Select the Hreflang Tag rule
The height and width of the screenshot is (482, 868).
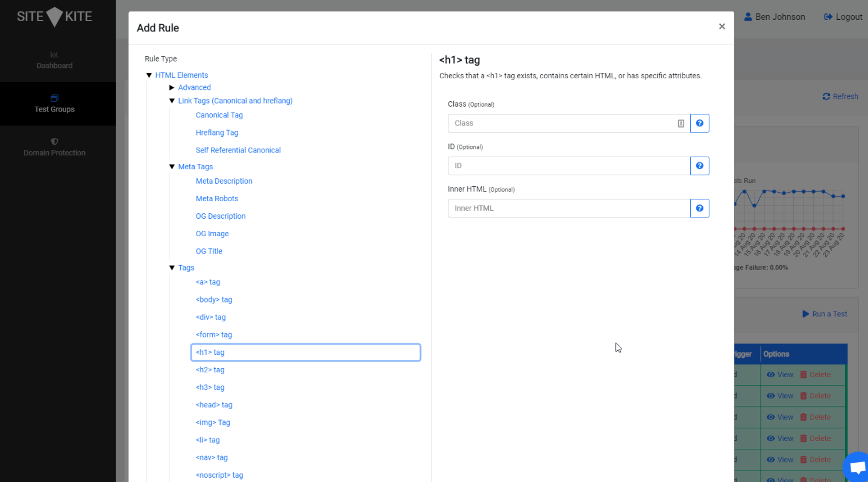pos(217,133)
